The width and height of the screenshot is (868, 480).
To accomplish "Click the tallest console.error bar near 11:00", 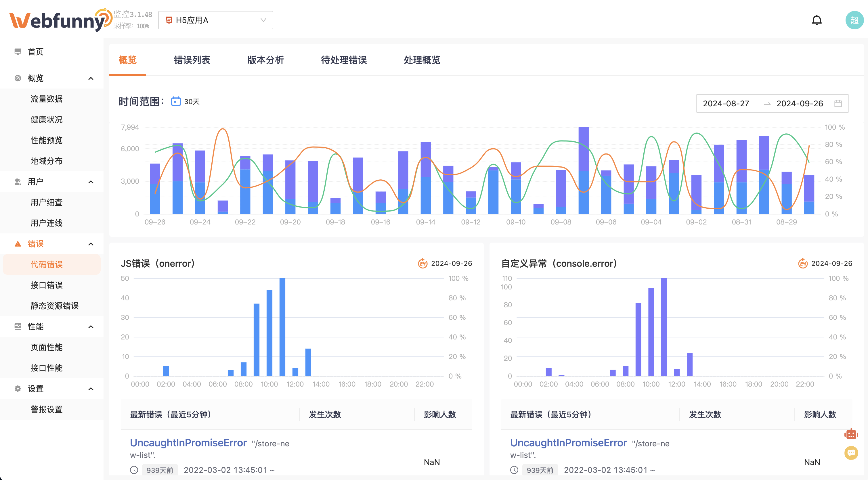I will (x=664, y=327).
